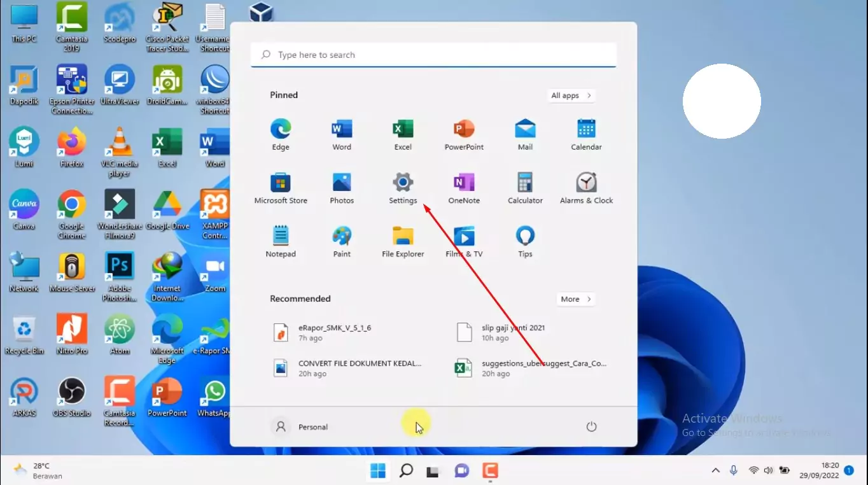Select the Recycle Bin icon
Screen dimensions: 868x485
tap(24, 335)
